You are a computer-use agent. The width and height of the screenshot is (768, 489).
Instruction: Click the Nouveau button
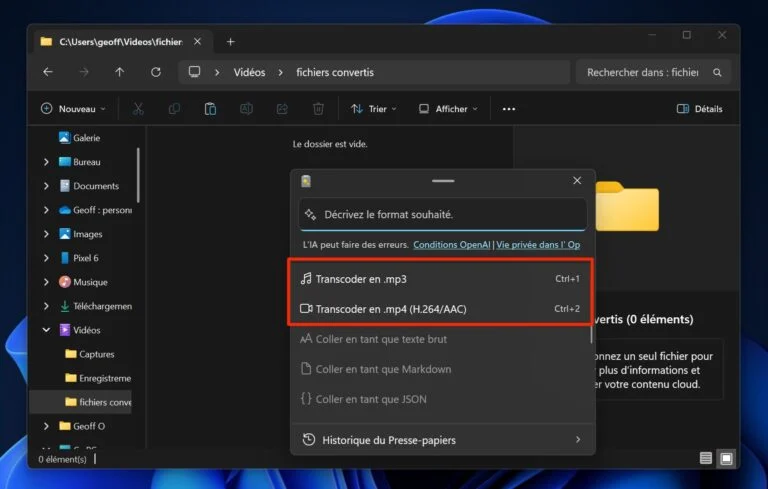pos(72,109)
